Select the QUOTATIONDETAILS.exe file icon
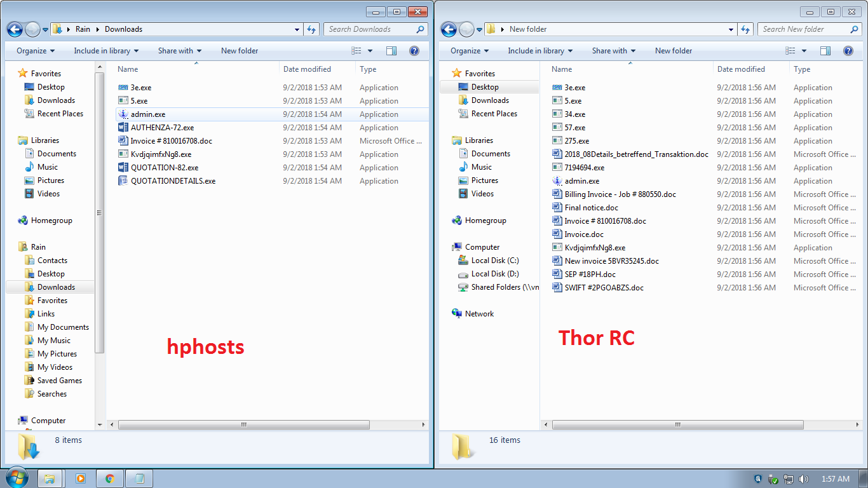 coord(123,181)
